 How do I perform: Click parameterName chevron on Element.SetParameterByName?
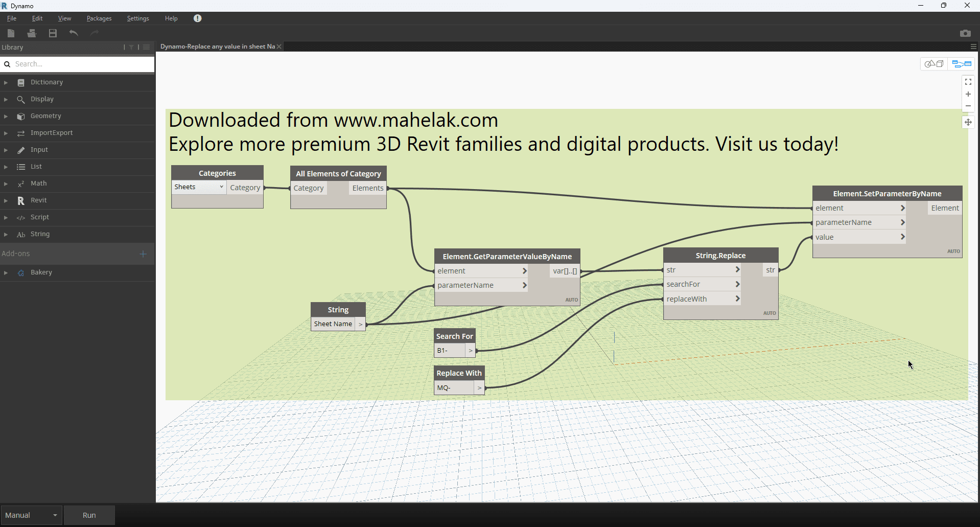tap(903, 222)
